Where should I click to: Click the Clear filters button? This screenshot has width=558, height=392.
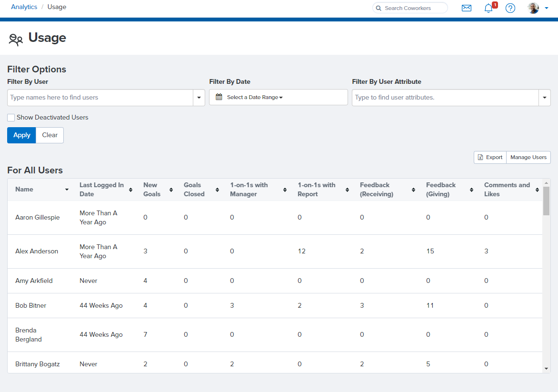coord(50,135)
